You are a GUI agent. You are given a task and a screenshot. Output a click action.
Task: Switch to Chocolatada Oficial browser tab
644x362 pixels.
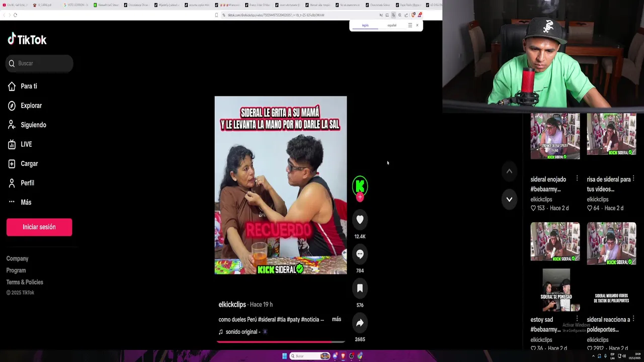[x=137, y=5]
